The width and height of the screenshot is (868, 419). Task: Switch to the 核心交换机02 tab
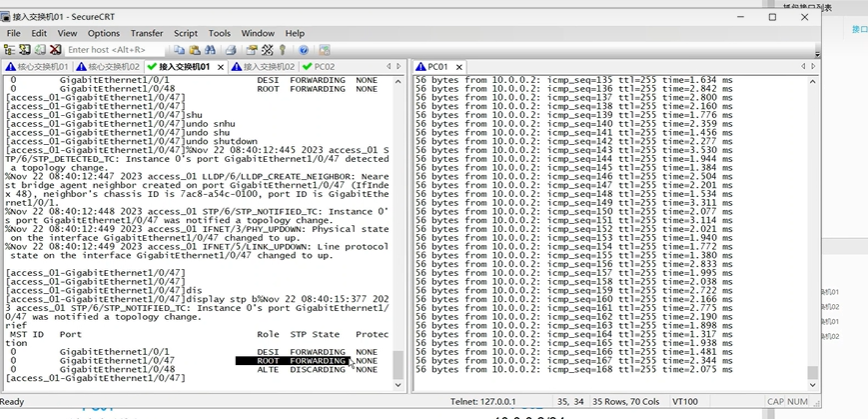click(108, 67)
